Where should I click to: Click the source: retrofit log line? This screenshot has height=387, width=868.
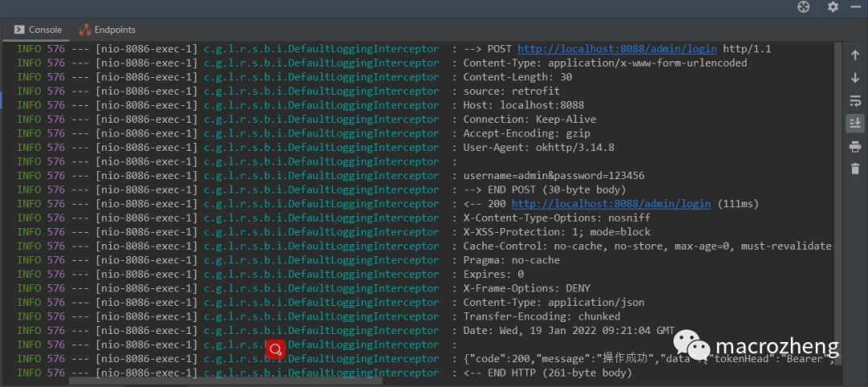[511, 91]
